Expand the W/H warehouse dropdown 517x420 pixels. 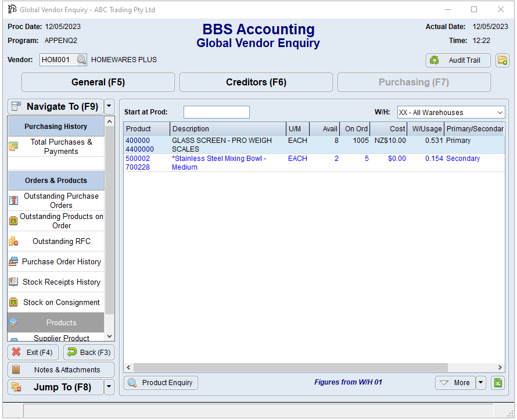click(500, 113)
